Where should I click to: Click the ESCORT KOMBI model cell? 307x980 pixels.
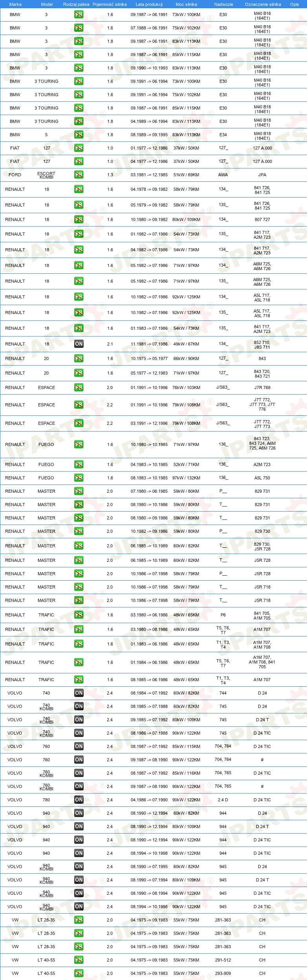point(46,175)
